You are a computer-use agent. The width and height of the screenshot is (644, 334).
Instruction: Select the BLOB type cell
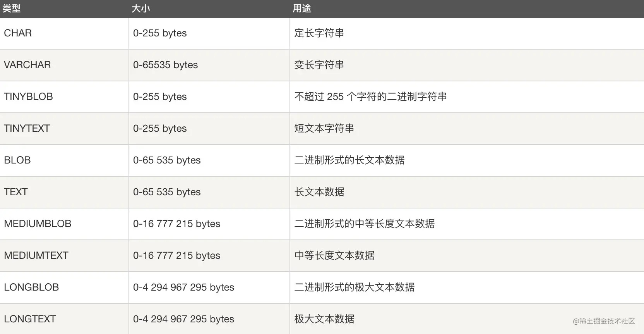tap(17, 160)
